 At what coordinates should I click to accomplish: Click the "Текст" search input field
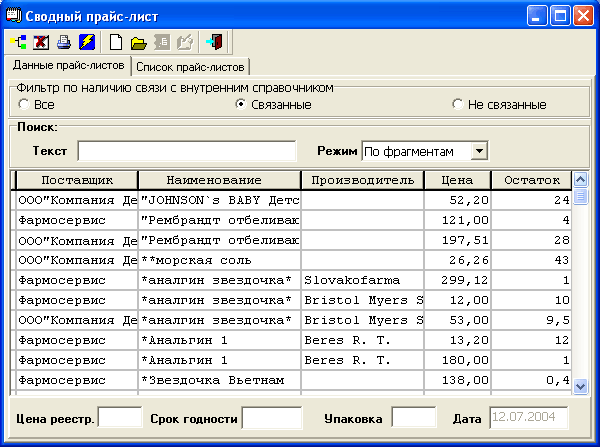(187, 151)
